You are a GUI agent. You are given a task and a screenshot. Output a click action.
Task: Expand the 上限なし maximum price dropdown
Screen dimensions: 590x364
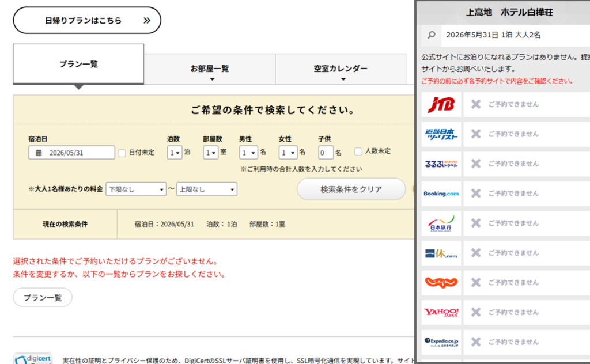pos(207,189)
